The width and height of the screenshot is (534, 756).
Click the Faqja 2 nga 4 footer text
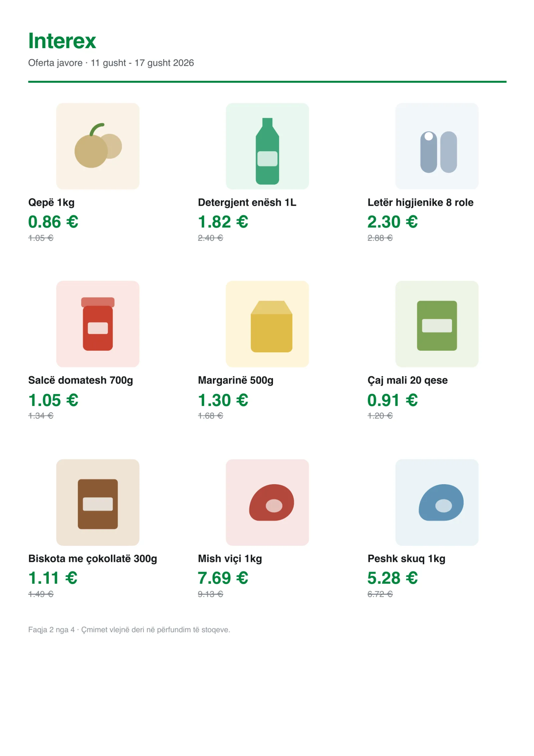pyautogui.click(x=51, y=629)
